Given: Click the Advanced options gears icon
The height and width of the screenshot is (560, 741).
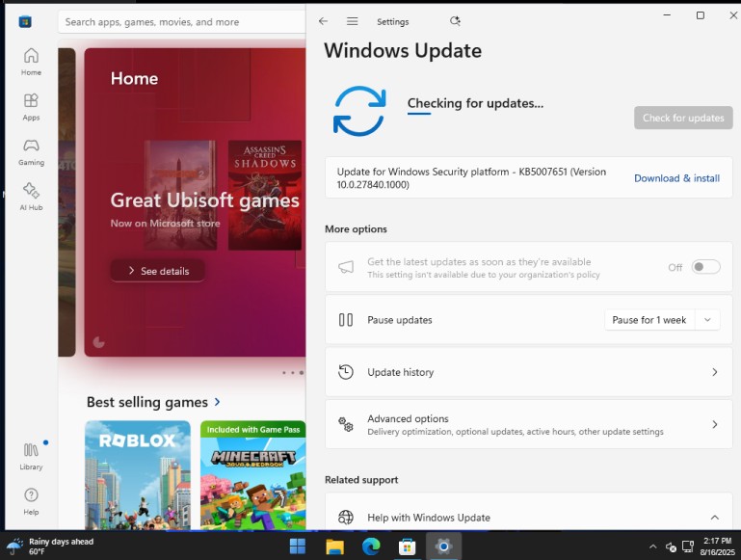Looking at the screenshot, I should 346,424.
